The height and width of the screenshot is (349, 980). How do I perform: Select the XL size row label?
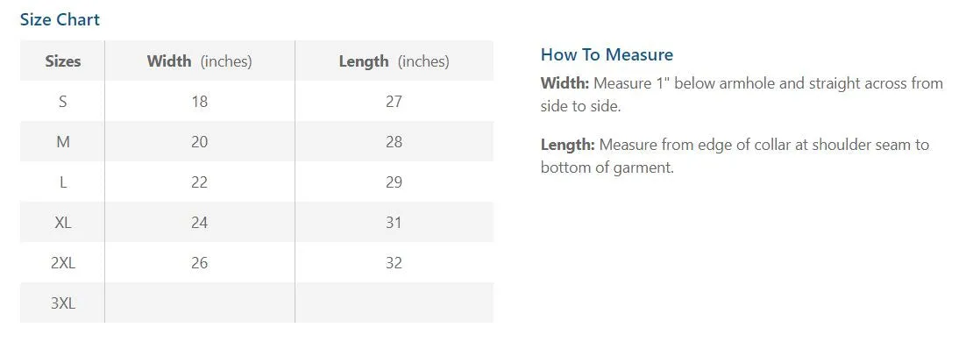pos(62,223)
